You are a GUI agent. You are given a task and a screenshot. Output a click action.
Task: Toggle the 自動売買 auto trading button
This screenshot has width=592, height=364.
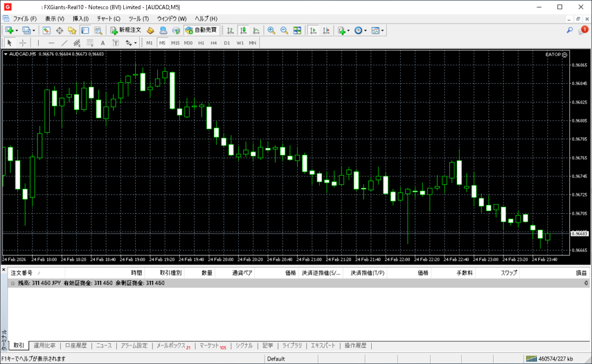click(x=201, y=30)
